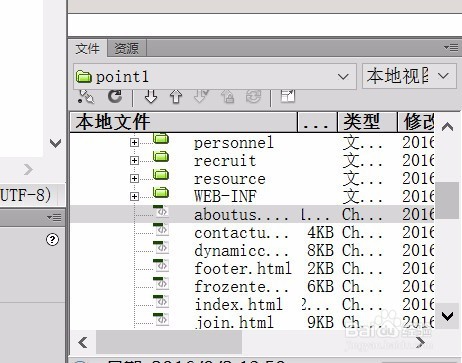The height and width of the screenshot is (363, 462).
Task: Click the dynamicc file icon
Action: pyautogui.click(x=161, y=247)
